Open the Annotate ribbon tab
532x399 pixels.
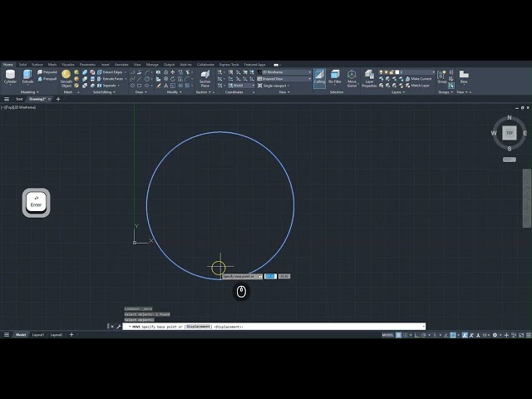coord(121,65)
